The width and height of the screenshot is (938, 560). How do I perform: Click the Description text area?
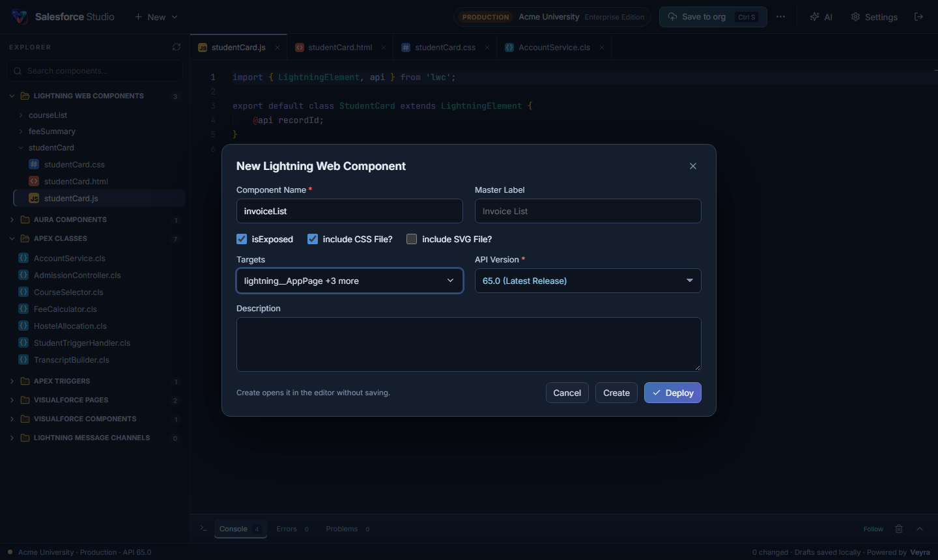tap(469, 344)
